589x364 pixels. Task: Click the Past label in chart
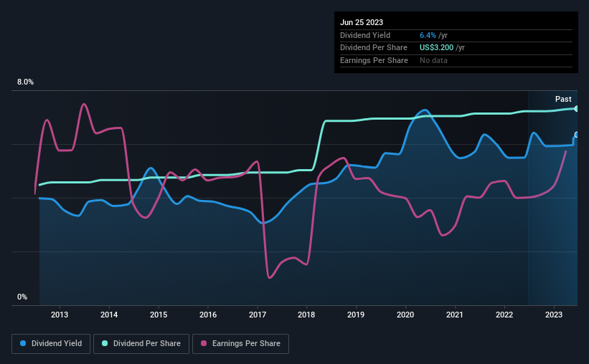click(x=563, y=99)
